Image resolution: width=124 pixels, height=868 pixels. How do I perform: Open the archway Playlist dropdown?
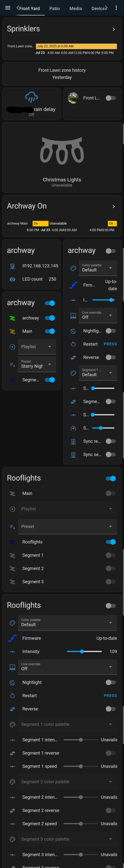(37, 347)
